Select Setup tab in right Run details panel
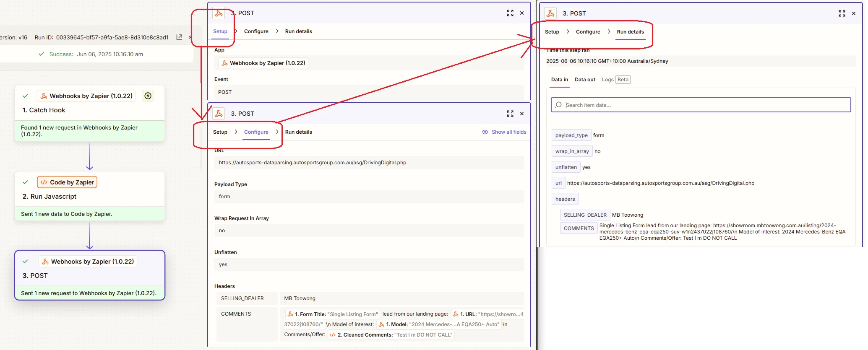This screenshot has width=868, height=350. pos(552,32)
